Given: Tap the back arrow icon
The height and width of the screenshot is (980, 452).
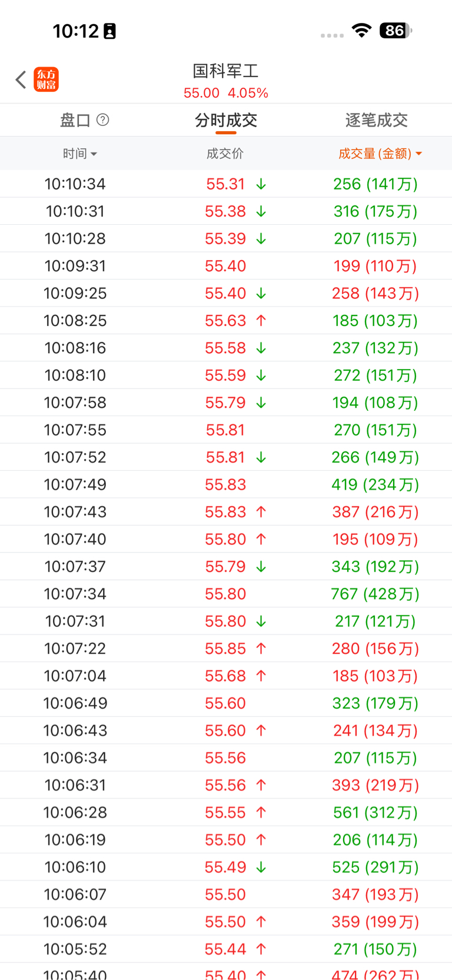Looking at the screenshot, I should click(x=21, y=79).
